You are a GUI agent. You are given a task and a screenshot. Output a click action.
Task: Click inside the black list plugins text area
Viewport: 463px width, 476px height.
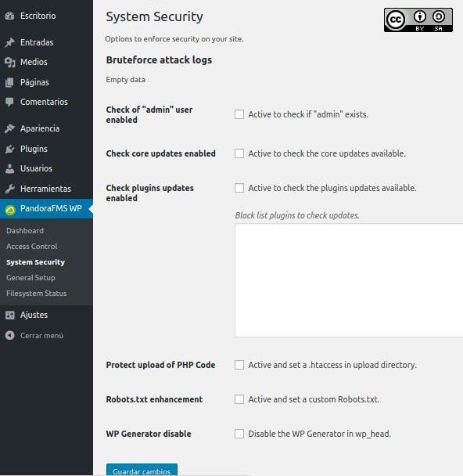pyautogui.click(x=349, y=280)
